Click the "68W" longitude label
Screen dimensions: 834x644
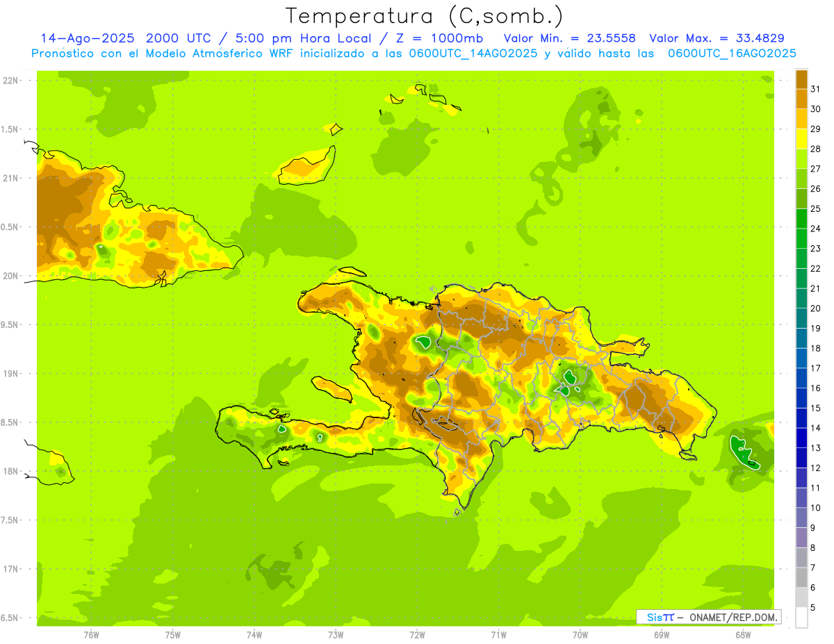coord(743,634)
